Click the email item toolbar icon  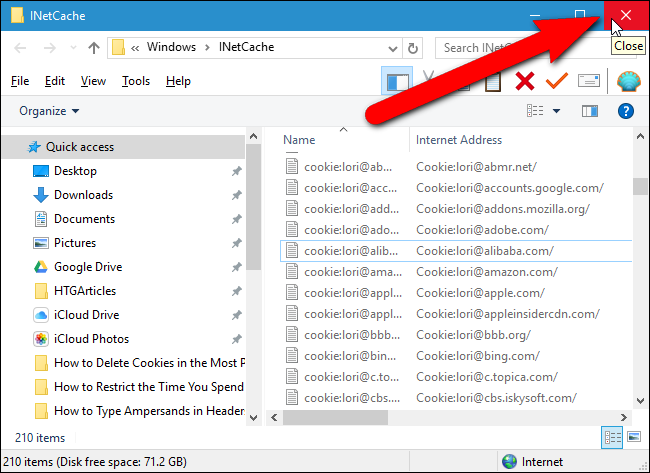coord(589,80)
